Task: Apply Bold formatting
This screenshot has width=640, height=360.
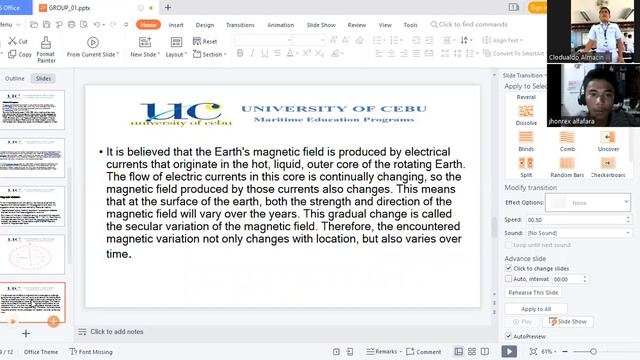Action: tap(240, 53)
